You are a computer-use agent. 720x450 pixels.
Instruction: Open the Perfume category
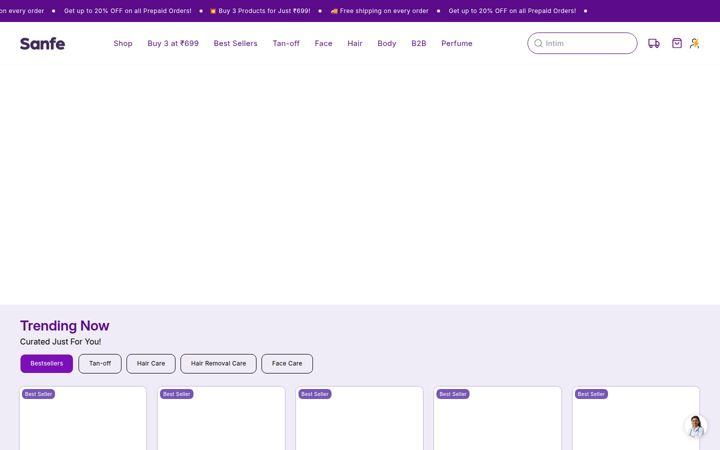456,43
